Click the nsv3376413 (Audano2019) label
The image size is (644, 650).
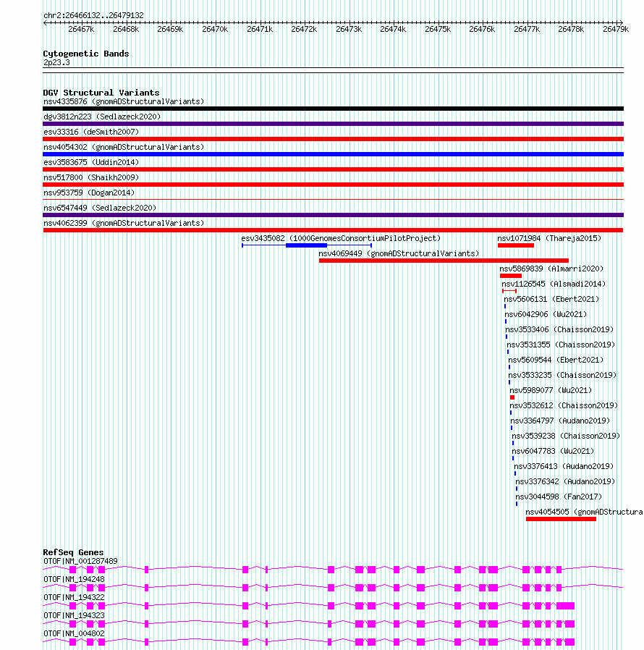click(564, 466)
